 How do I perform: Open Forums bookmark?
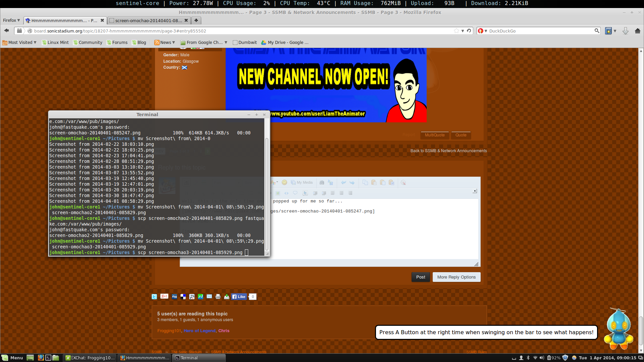point(117,43)
